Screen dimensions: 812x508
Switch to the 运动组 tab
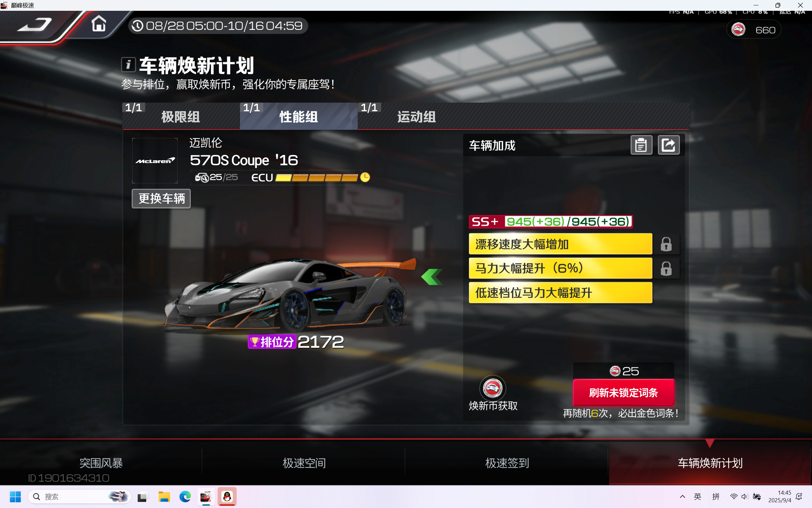(416, 116)
